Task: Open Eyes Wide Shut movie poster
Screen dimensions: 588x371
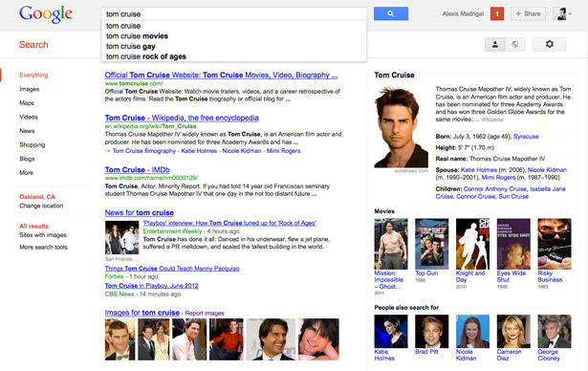Action: point(513,244)
